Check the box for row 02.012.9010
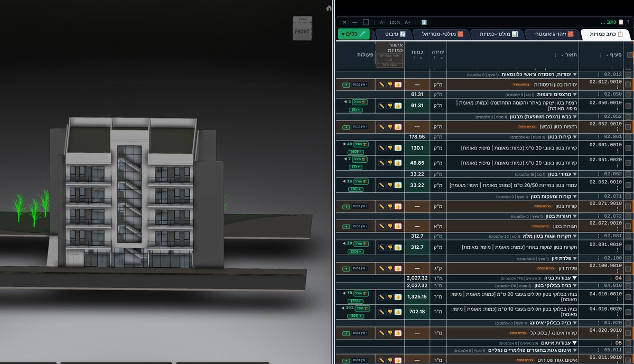 point(628,85)
